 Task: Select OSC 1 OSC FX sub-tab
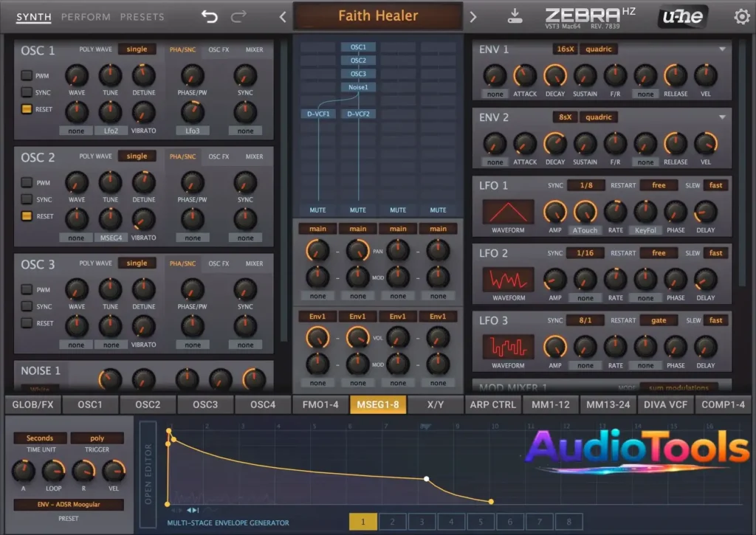pos(219,49)
